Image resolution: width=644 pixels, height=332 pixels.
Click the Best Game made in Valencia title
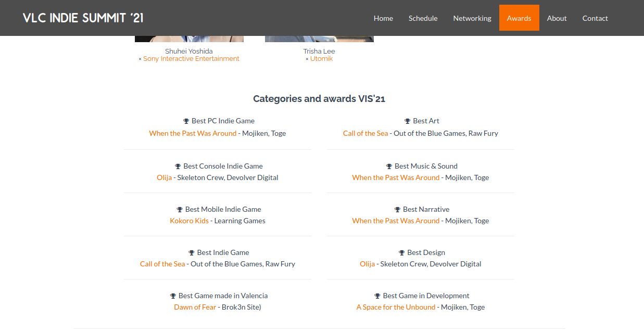point(223,296)
